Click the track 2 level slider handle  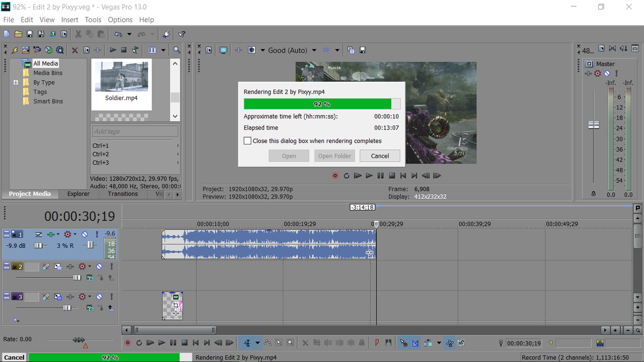pyautogui.click(x=77, y=278)
